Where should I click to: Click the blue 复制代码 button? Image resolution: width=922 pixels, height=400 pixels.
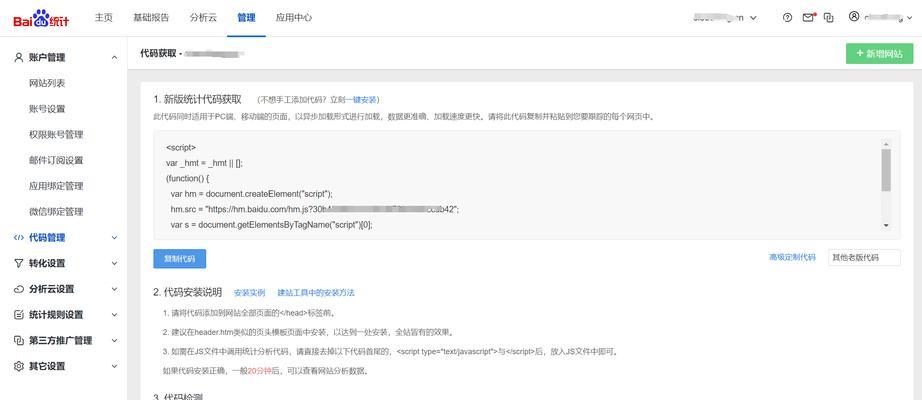[180, 258]
